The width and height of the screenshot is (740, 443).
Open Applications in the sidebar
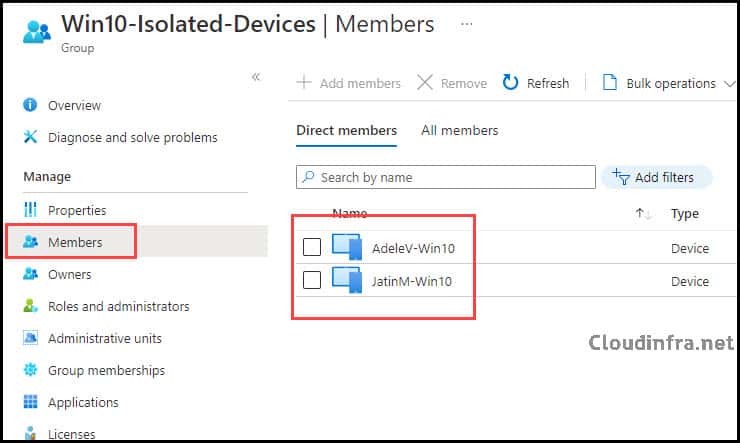(x=83, y=402)
